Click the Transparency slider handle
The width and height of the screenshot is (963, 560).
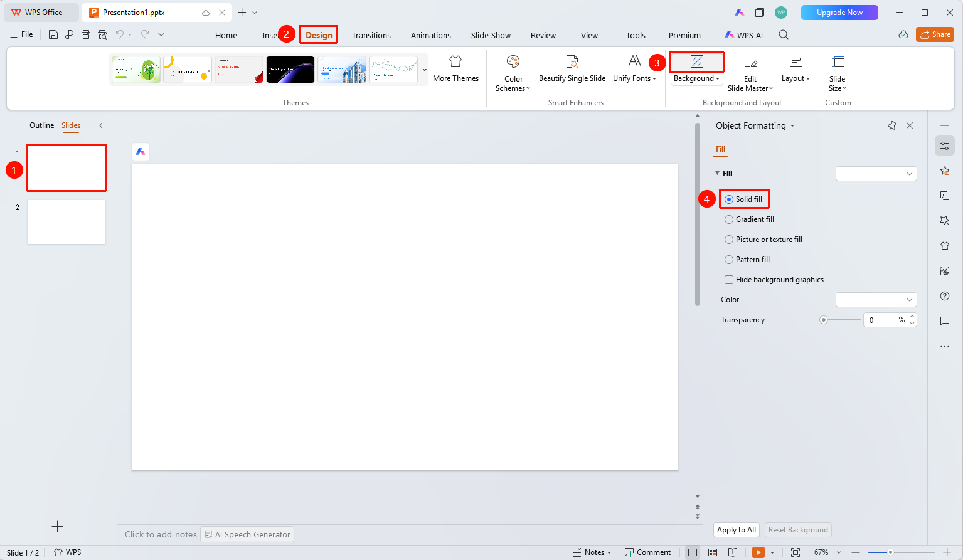[x=824, y=320]
